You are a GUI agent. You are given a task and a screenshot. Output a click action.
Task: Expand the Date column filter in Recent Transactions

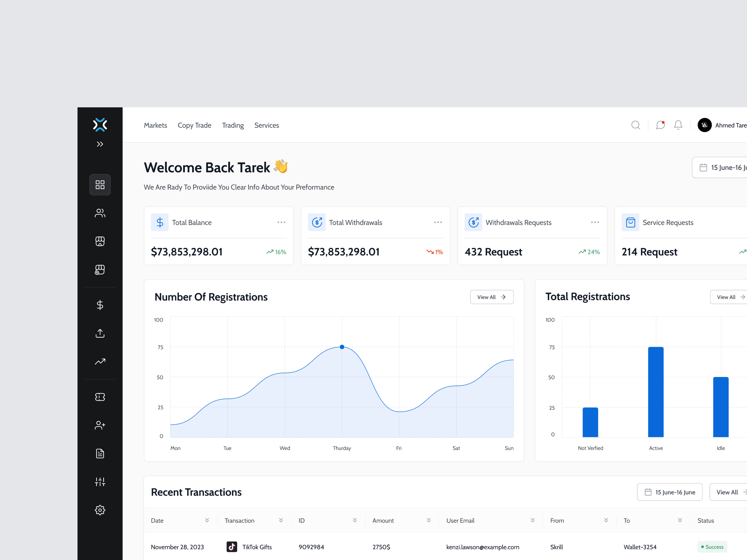tap(207, 520)
